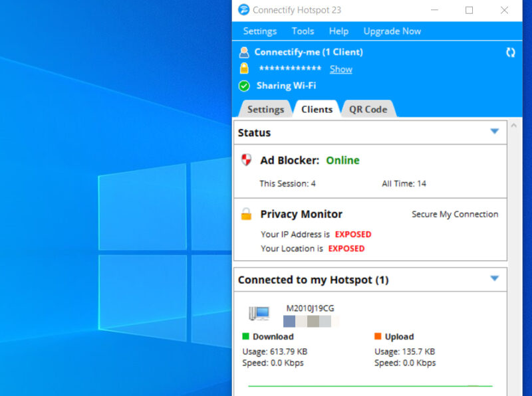Click the Ad Blocker Online status
Viewport: 532px width, 396px height.
pos(342,160)
